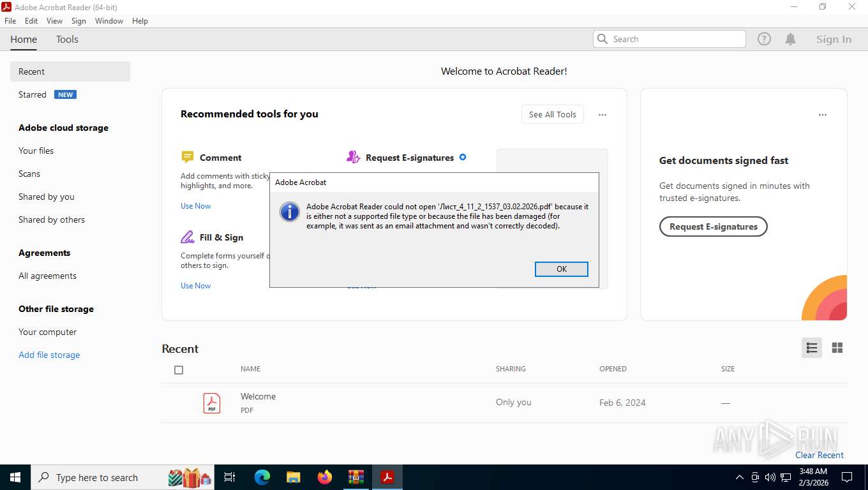The width and height of the screenshot is (868, 490).
Task: Open Task View on the taskbar
Action: coord(230,477)
